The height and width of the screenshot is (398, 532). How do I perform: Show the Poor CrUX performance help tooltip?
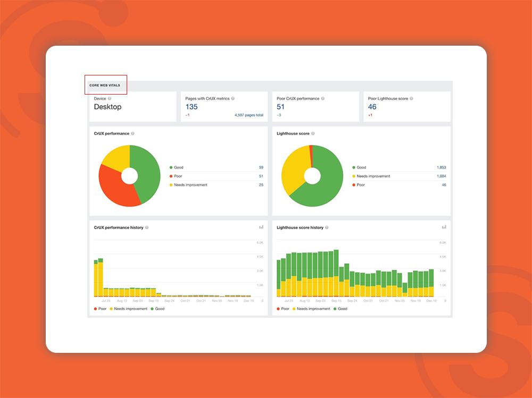pos(323,99)
